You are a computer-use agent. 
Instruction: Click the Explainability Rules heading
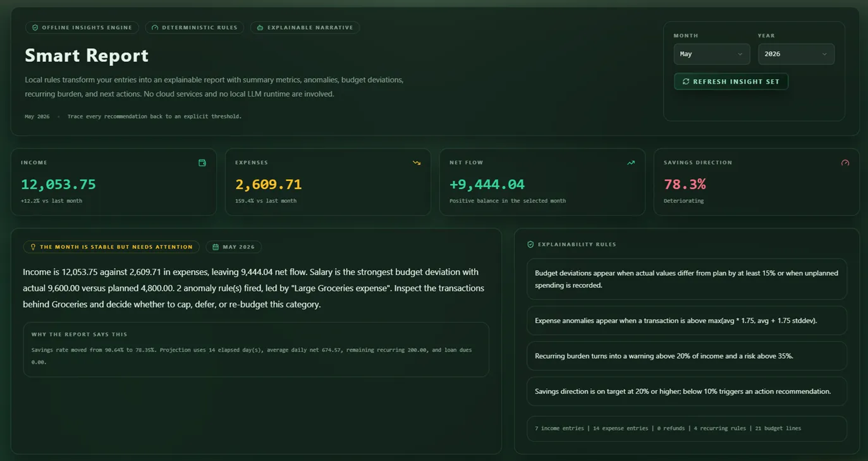(x=577, y=244)
